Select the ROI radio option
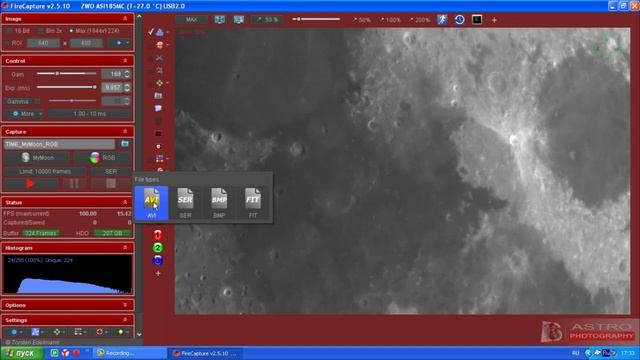 [x=14, y=43]
